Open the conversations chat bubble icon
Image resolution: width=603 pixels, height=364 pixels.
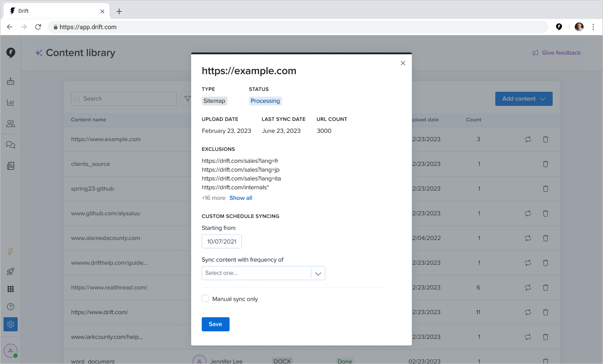[11, 145]
